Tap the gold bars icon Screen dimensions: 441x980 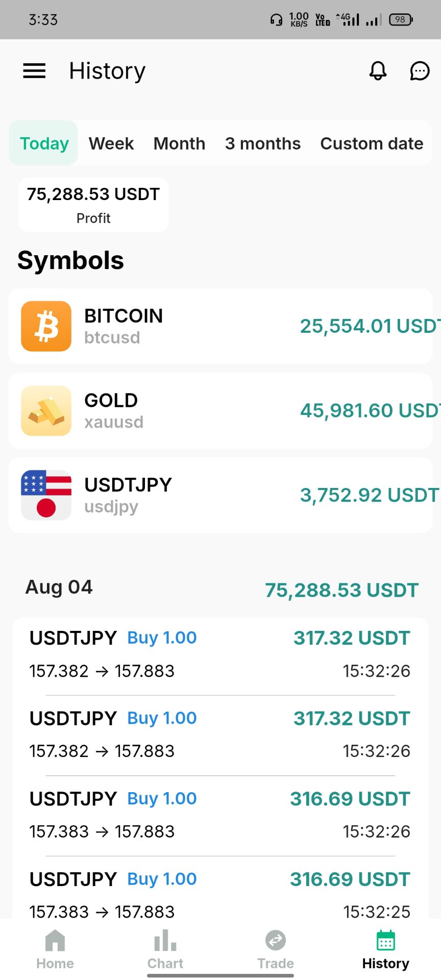click(46, 410)
